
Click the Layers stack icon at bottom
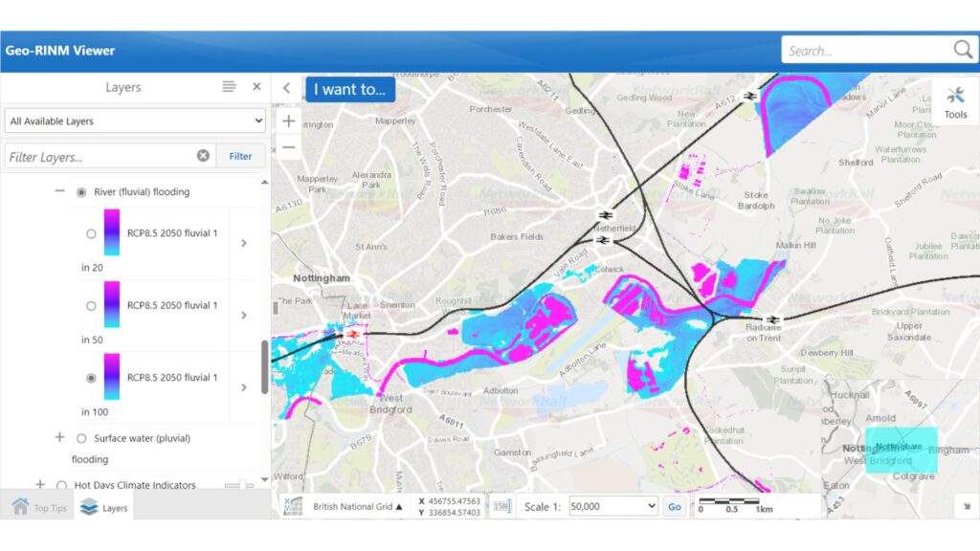89,507
